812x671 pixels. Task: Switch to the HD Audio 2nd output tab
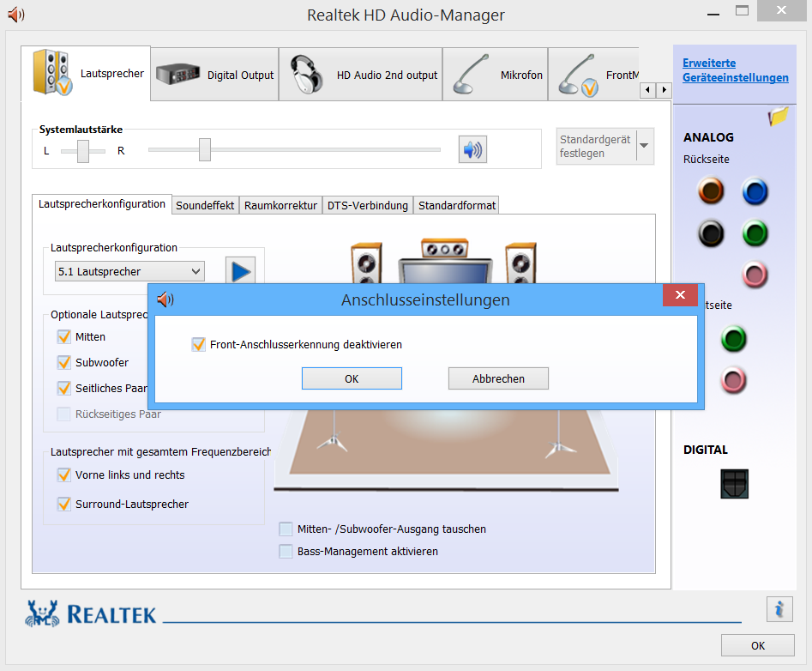(361, 75)
